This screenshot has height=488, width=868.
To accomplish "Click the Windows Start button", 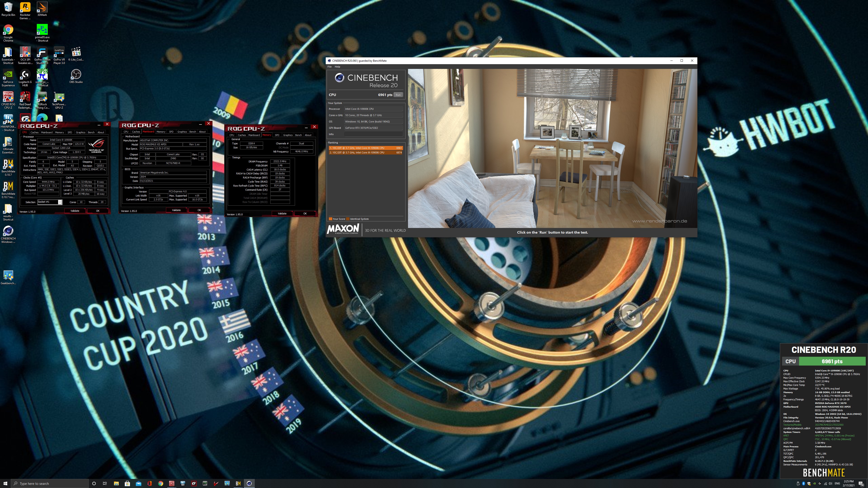I will coord(5,483).
